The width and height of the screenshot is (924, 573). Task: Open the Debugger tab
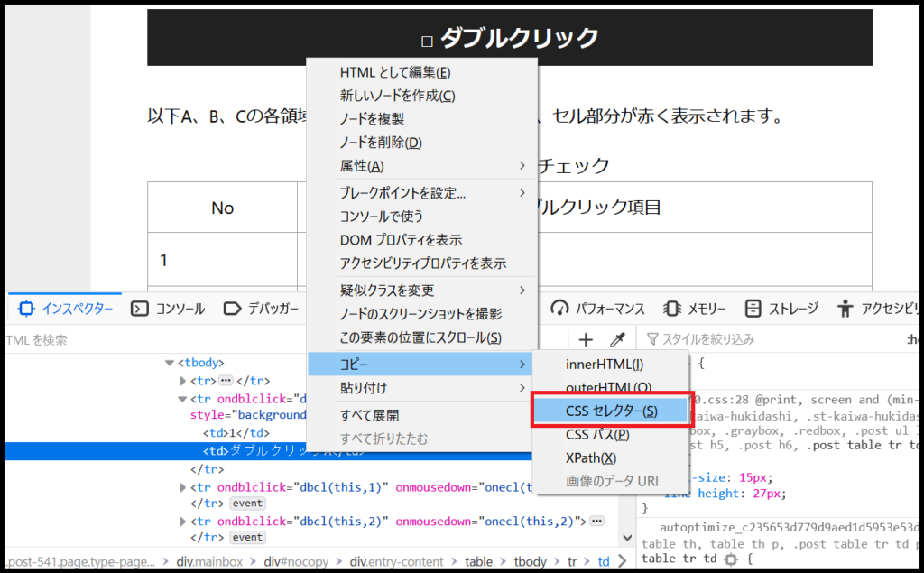pos(262,309)
